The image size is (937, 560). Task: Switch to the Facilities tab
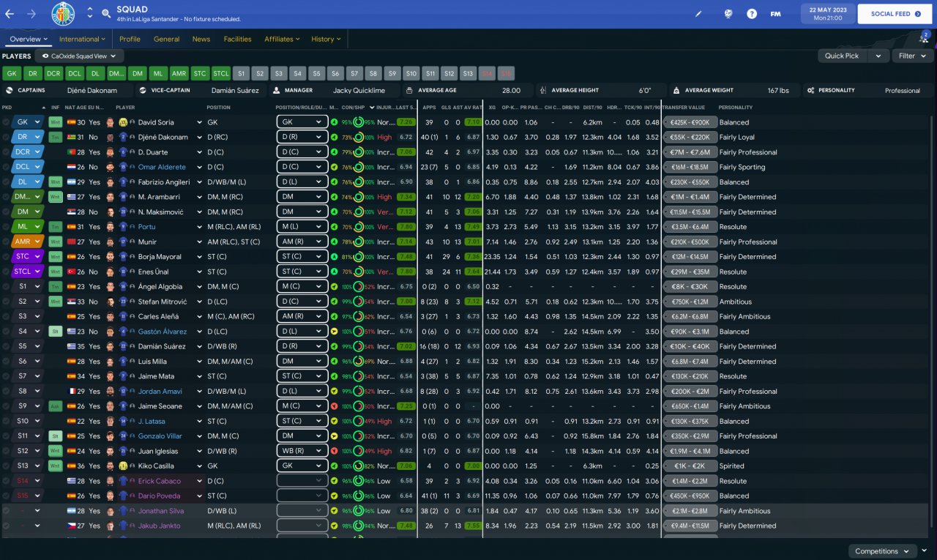[x=237, y=39]
